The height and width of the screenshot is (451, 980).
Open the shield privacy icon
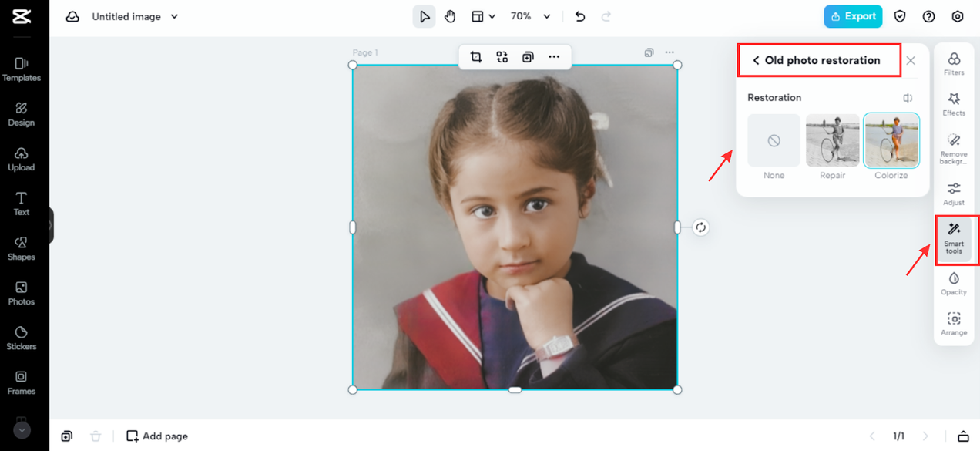click(x=900, y=16)
